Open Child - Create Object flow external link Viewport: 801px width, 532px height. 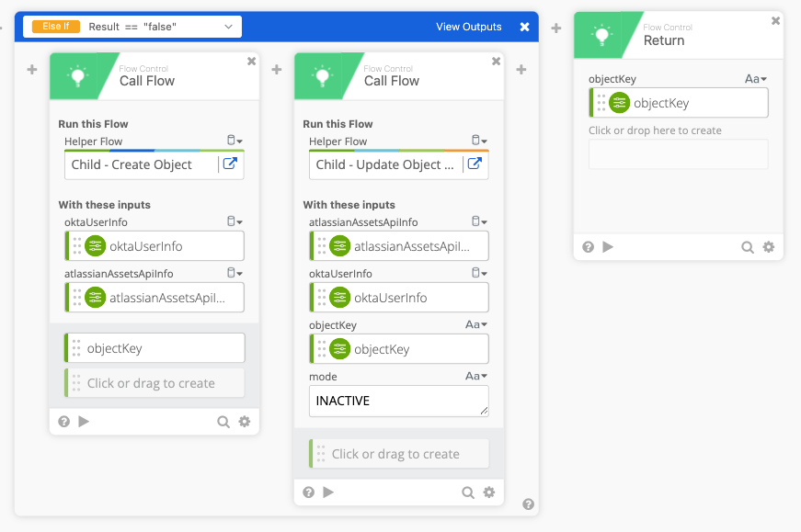coord(230,164)
